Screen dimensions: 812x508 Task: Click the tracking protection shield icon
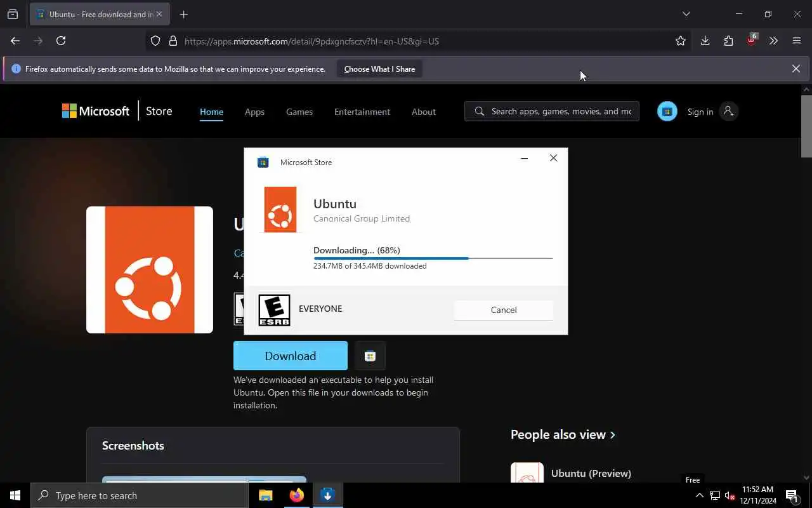[155, 41]
